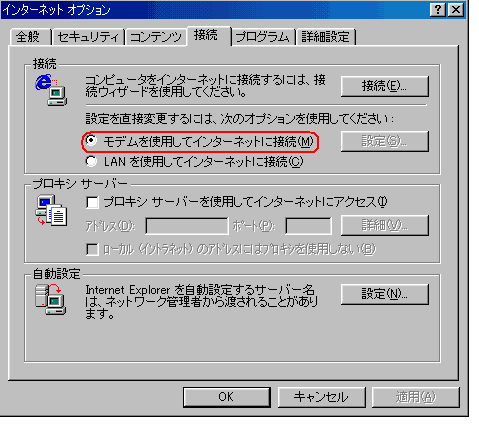Image resolution: width=479 pixels, height=426 pixels.
Task: Toggle ローカルアドレスにはプロキシを使用しない checkbox
Action: point(92,249)
